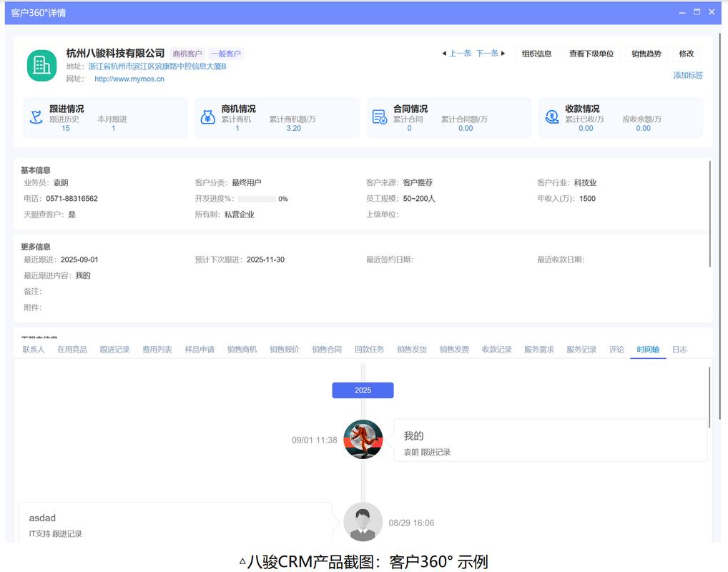Viewport: 728px width, 572px height.
Task: Click 累计合同额 value 0.00
Action: (466, 128)
